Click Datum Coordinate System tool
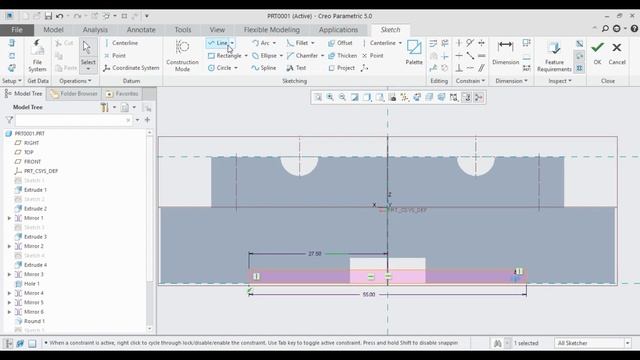 (131, 68)
